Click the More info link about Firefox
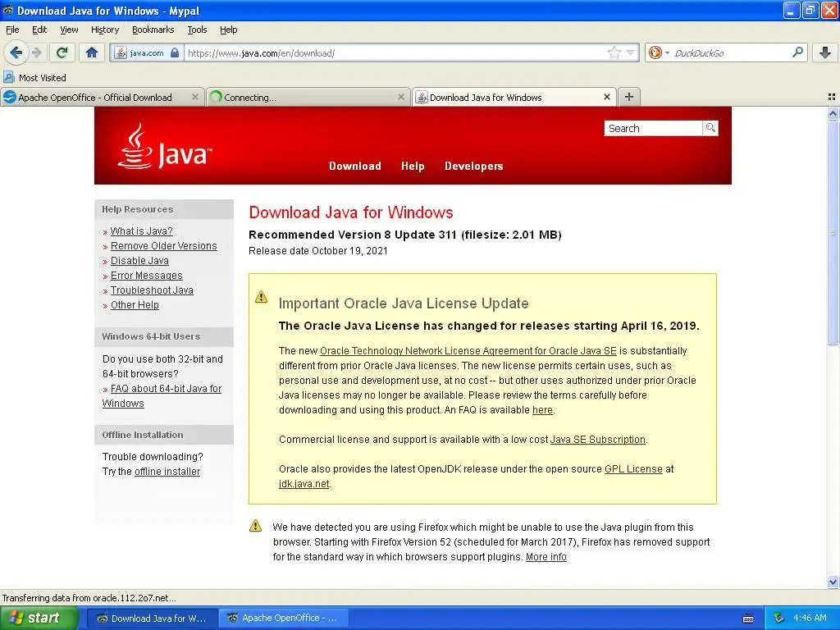840x630 pixels. pos(546,557)
